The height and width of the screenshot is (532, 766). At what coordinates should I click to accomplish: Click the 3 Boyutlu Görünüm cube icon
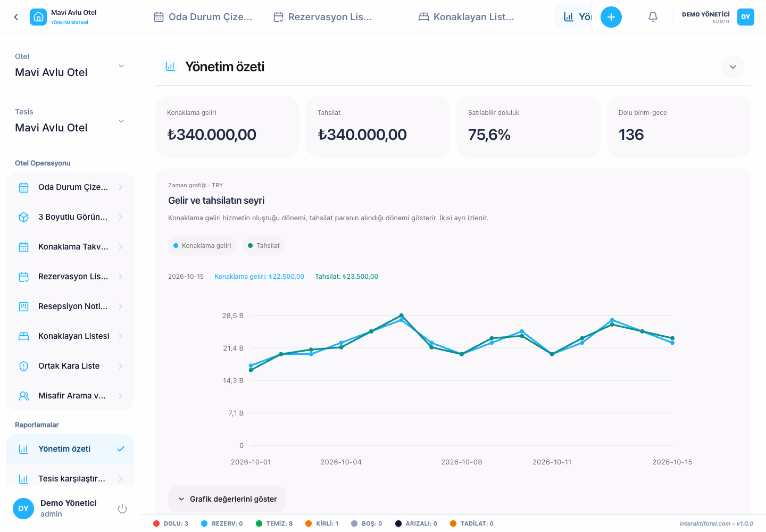24,217
